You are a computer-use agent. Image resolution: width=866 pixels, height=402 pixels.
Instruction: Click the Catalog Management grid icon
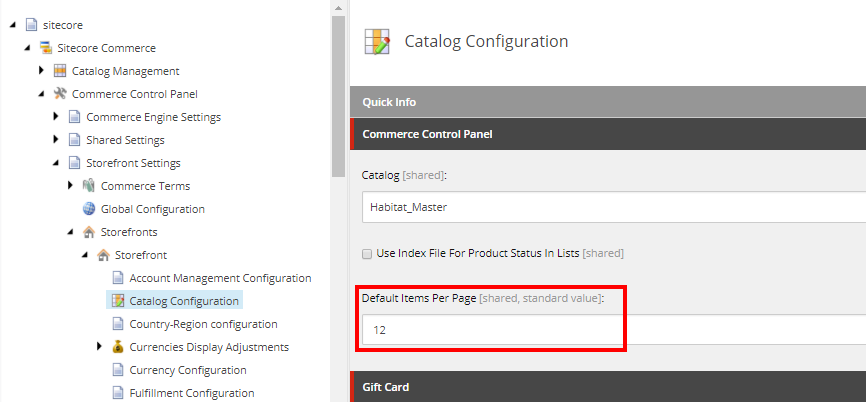pos(60,71)
